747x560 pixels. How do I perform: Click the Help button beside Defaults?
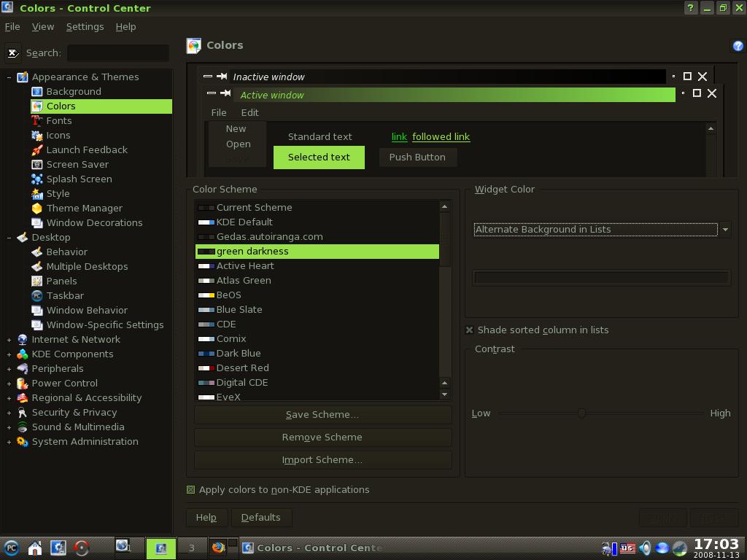pyautogui.click(x=206, y=518)
